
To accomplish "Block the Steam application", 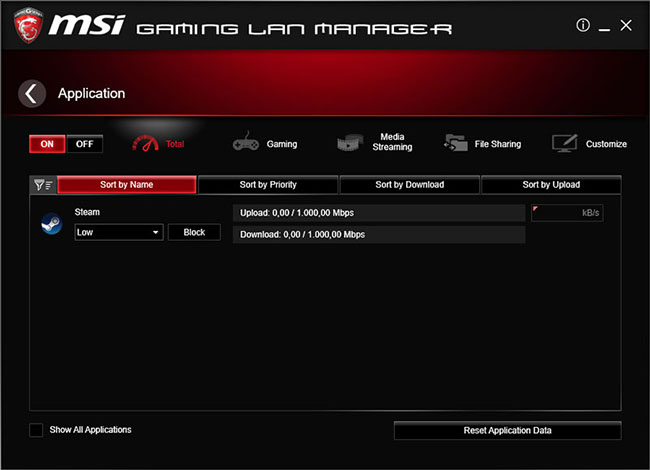I will (x=194, y=232).
